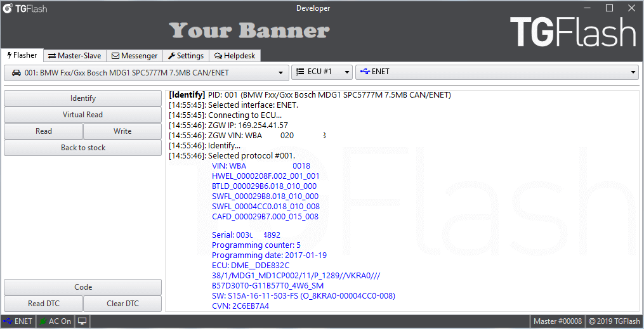Click the list icon beside ECU #1
The height and width of the screenshot is (329, 644).
(300, 72)
